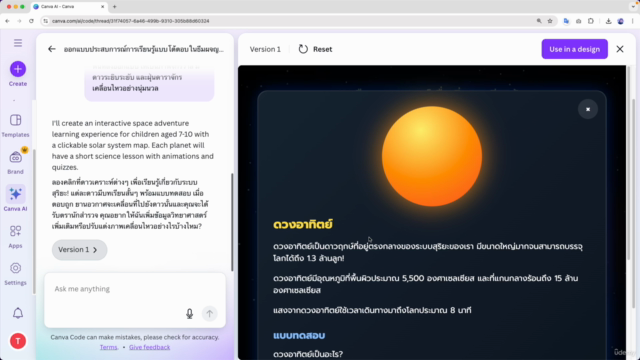
Task: Click browser forward arrow
Action: coord(19,21)
